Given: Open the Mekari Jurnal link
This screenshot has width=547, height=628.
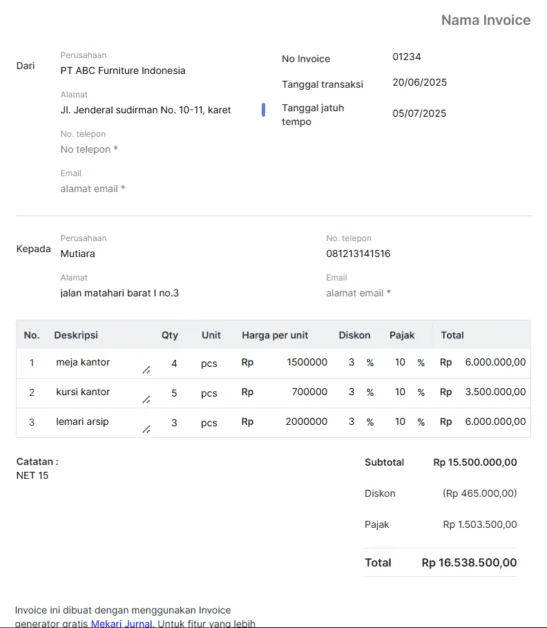Looking at the screenshot, I should (122, 623).
